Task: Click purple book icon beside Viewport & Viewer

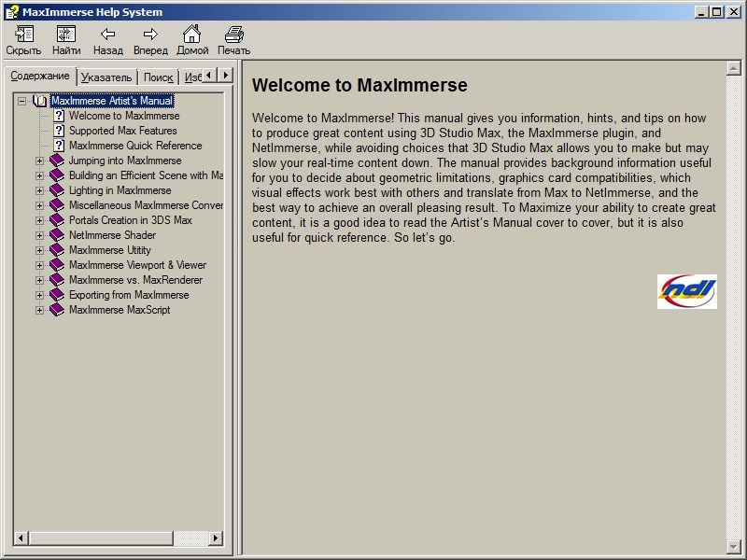Action: click(x=57, y=265)
